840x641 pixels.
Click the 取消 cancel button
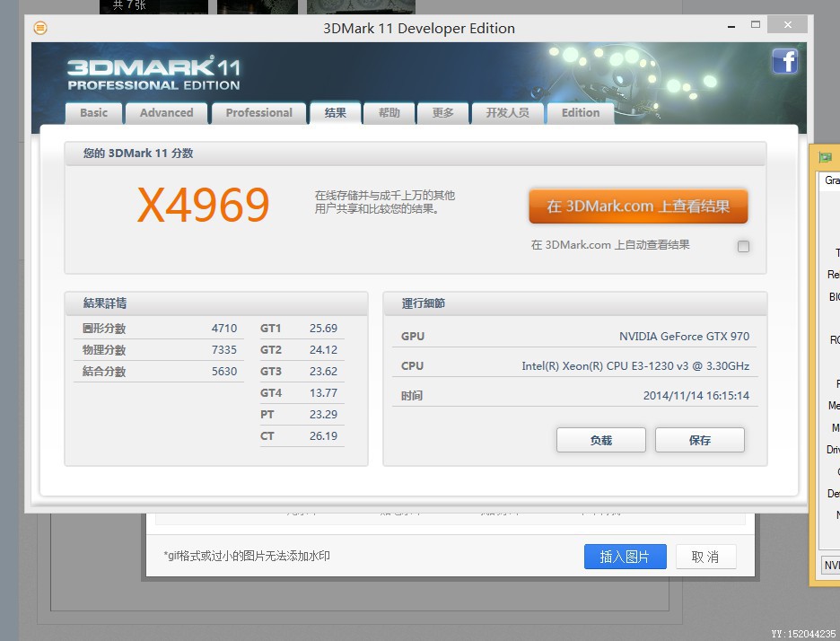(x=705, y=557)
